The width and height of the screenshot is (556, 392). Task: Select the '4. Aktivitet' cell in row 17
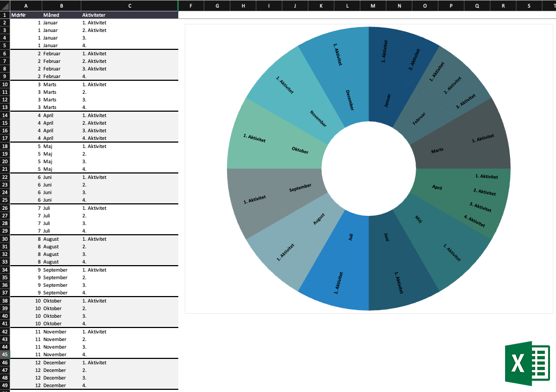click(130, 138)
